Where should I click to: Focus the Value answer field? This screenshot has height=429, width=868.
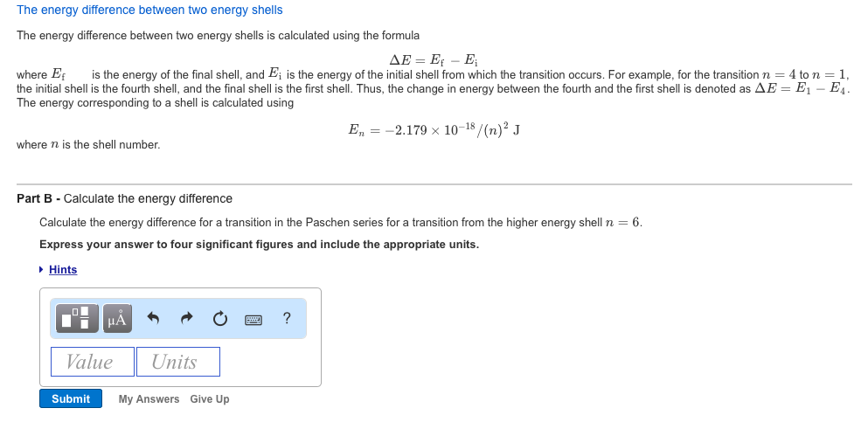tap(93, 362)
